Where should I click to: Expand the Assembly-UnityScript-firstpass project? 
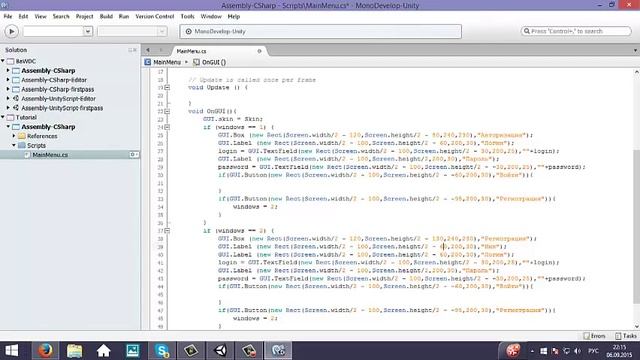8,108
